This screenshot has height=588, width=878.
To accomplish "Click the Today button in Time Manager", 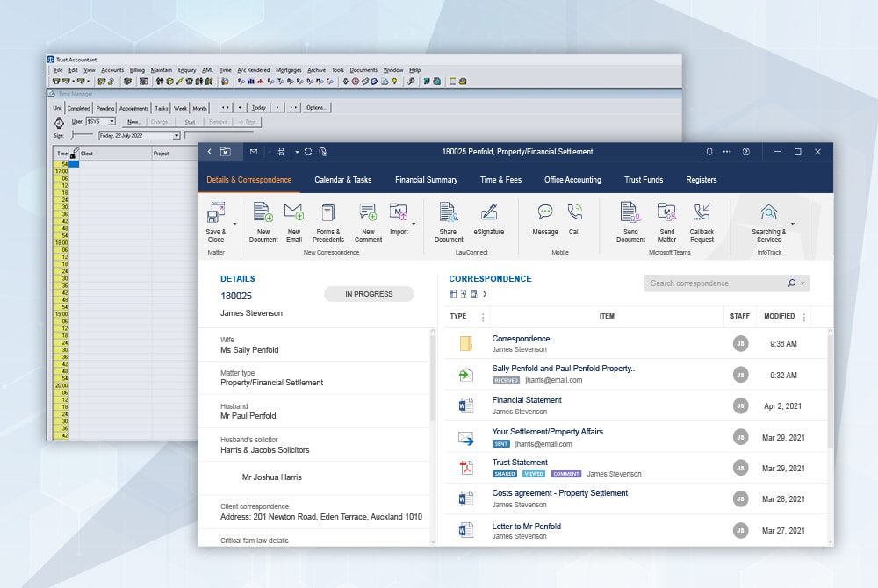I will [x=259, y=107].
